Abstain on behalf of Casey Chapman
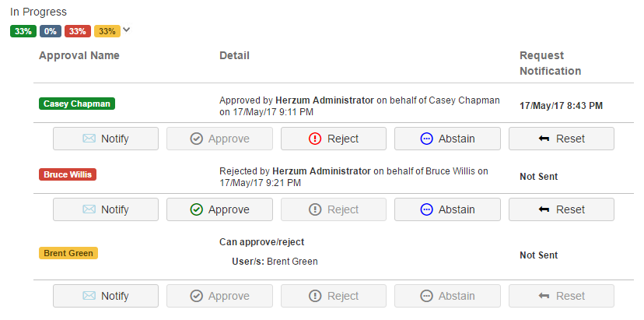Viewport: 644px width, 320px height. tap(446, 139)
